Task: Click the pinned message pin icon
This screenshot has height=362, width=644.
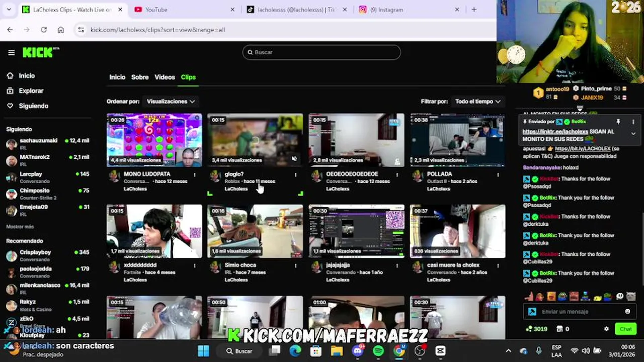Action: click(618, 122)
